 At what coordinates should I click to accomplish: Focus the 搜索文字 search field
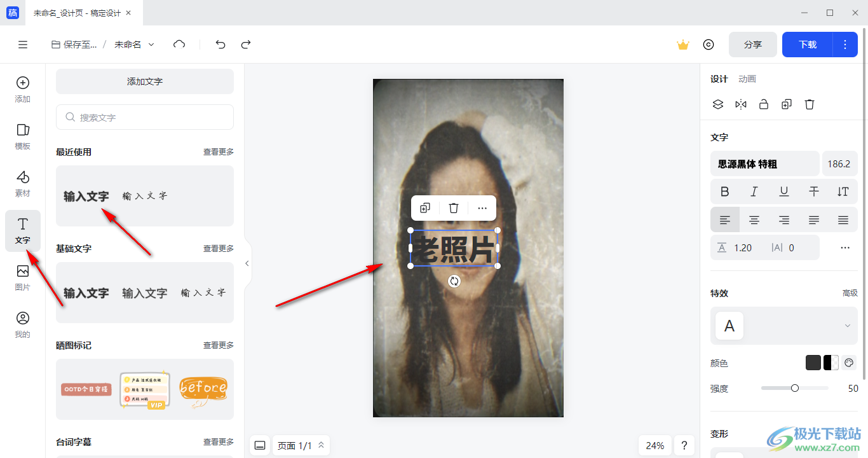[x=145, y=117]
